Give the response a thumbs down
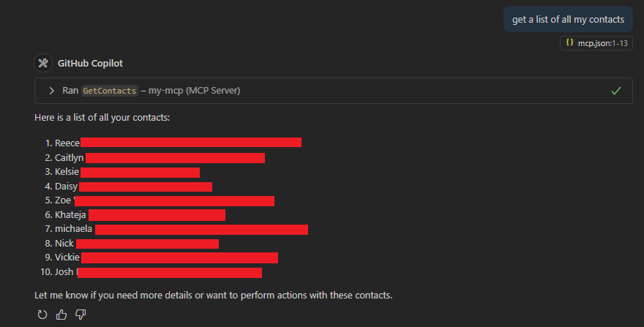This screenshot has width=644, height=327. click(x=80, y=315)
